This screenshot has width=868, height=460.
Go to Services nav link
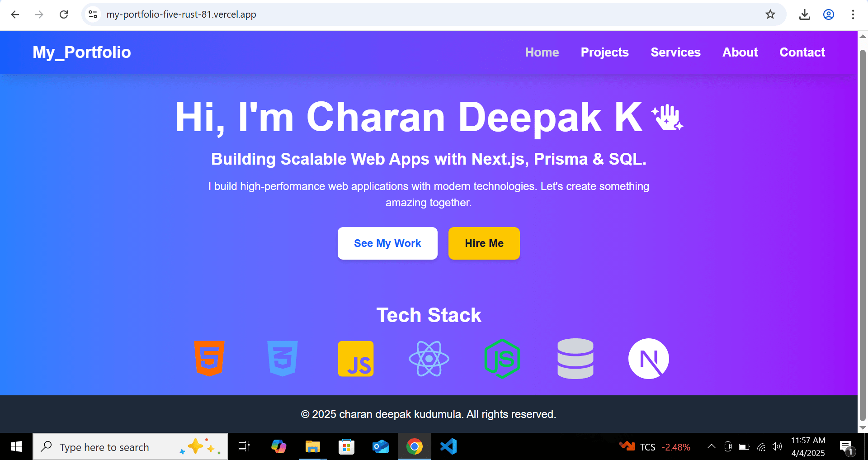coord(675,52)
